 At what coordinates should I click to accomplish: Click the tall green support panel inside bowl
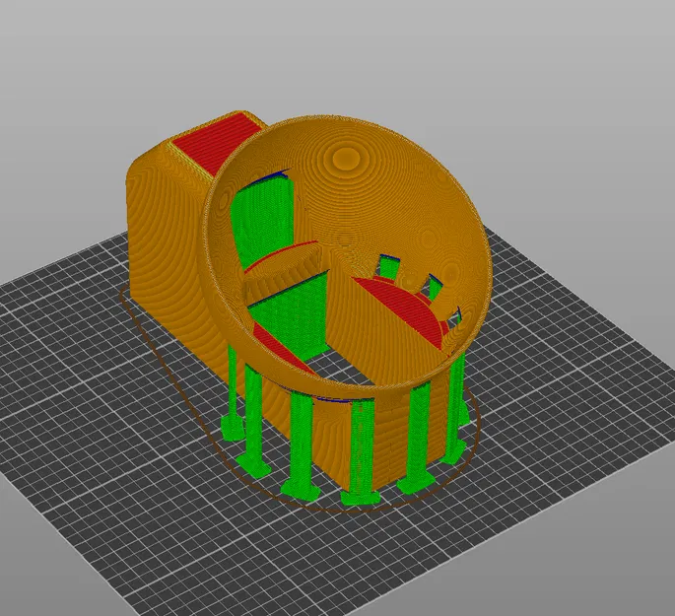(263, 220)
